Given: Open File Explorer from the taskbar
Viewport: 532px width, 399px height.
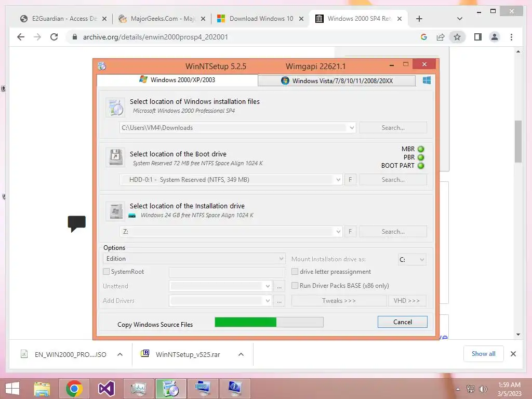Looking at the screenshot, I should tap(42, 389).
